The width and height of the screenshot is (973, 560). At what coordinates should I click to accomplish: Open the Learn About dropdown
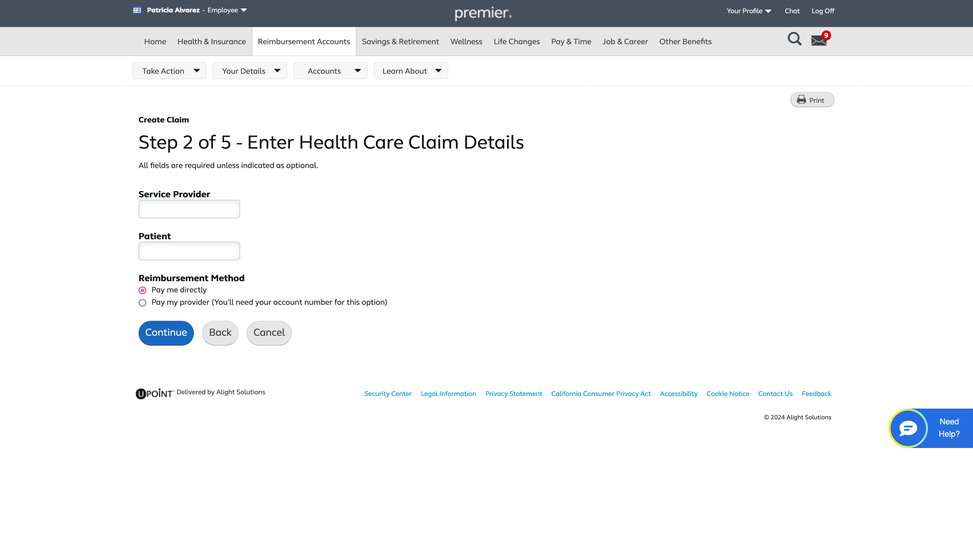point(411,71)
